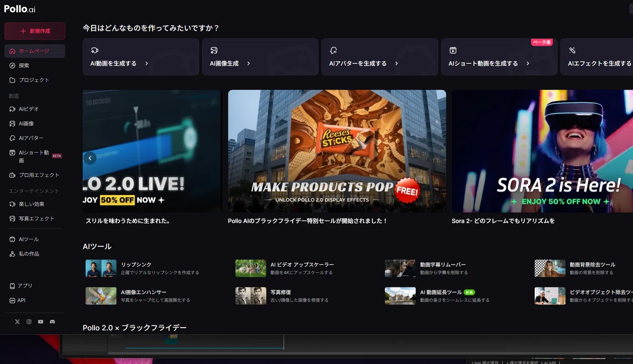The width and height of the screenshot is (633, 364).
Task: Open アプリ in the sidebar
Action: click(35, 286)
